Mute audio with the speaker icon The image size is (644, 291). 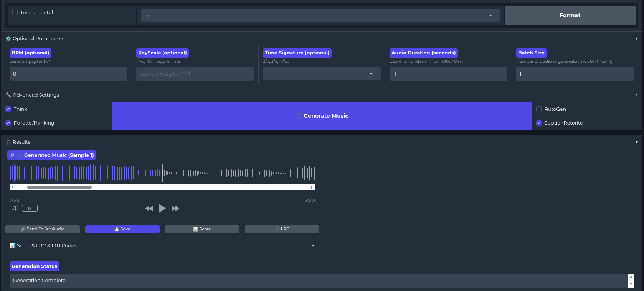15,208
